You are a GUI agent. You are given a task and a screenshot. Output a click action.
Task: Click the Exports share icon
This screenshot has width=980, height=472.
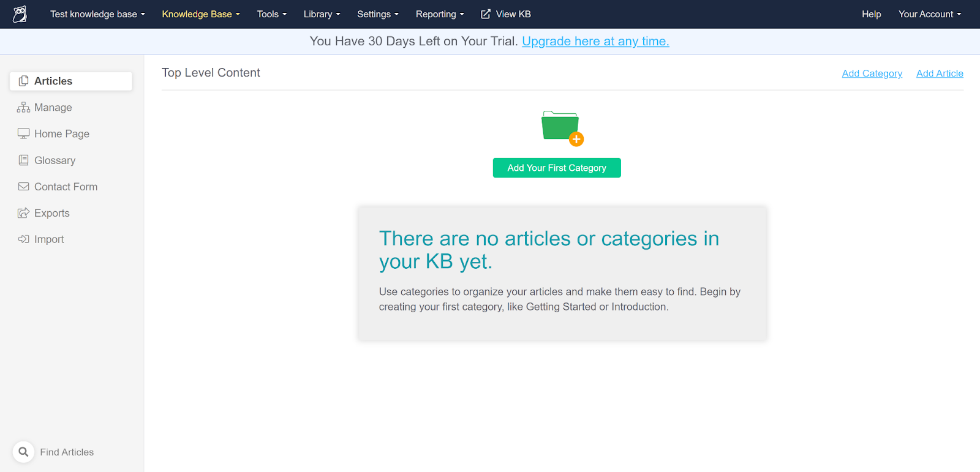23,213
